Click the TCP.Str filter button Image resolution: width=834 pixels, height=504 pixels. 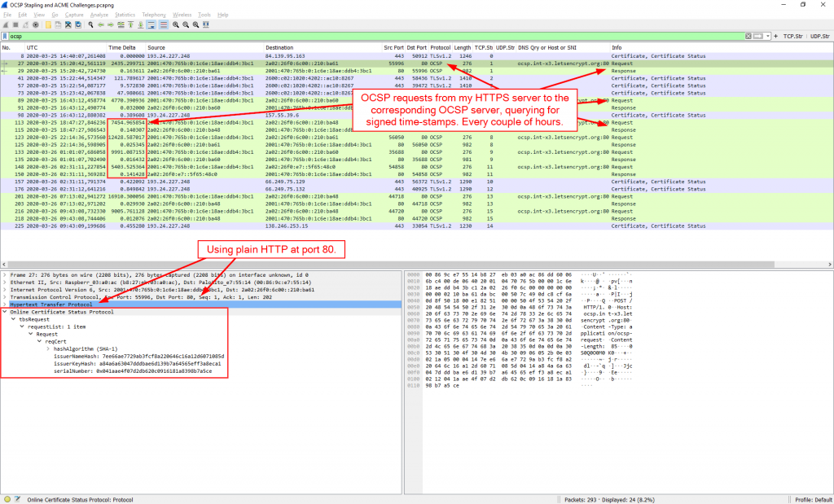[792, 37]
